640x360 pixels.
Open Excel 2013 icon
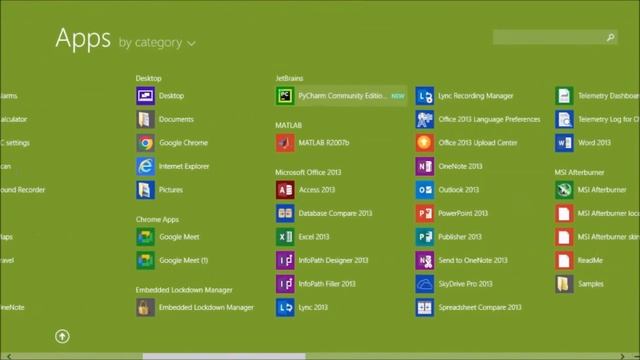[285, 237]
